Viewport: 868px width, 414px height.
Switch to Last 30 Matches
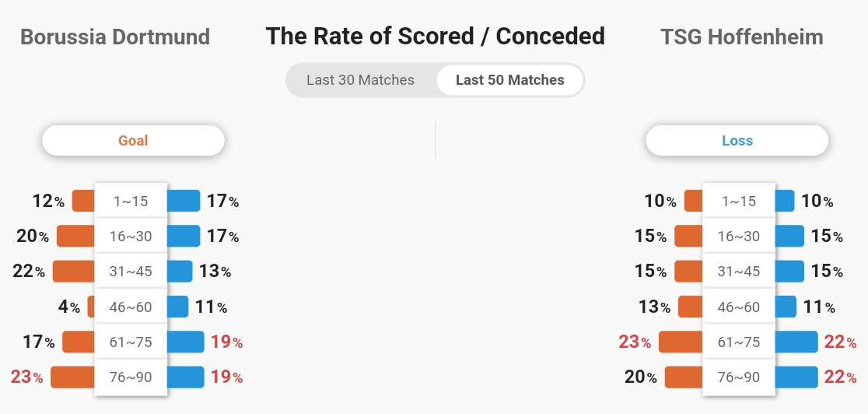point(360,80)
